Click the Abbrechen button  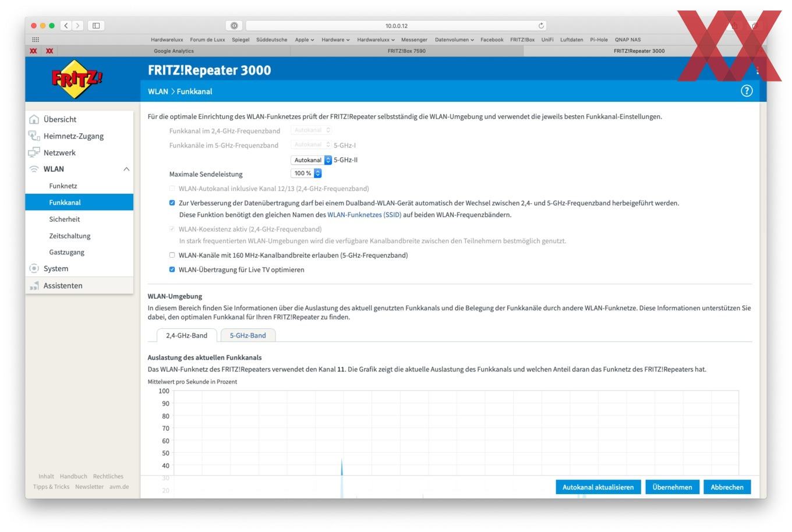pyautogui.click(x=727, y=487)
